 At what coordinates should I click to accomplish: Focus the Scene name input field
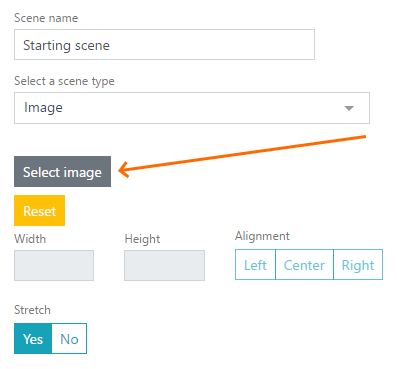click(x=164, y=45)
